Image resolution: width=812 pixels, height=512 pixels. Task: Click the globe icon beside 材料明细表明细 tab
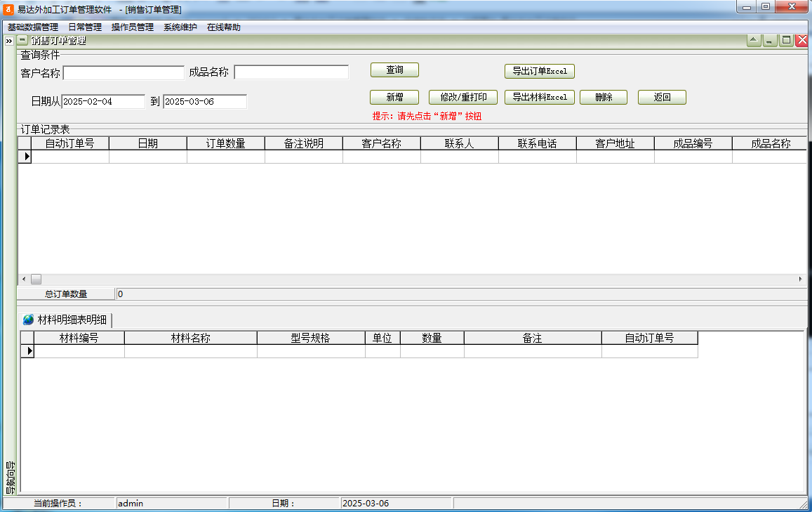coord(27,319)
